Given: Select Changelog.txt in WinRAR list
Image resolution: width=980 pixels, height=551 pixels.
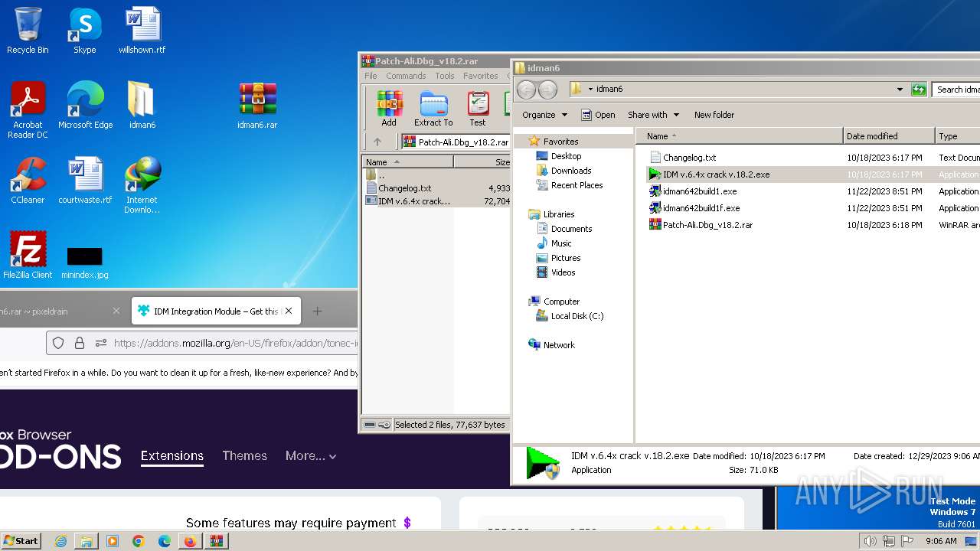Looking at the screenshot, I should coord(404,188).
